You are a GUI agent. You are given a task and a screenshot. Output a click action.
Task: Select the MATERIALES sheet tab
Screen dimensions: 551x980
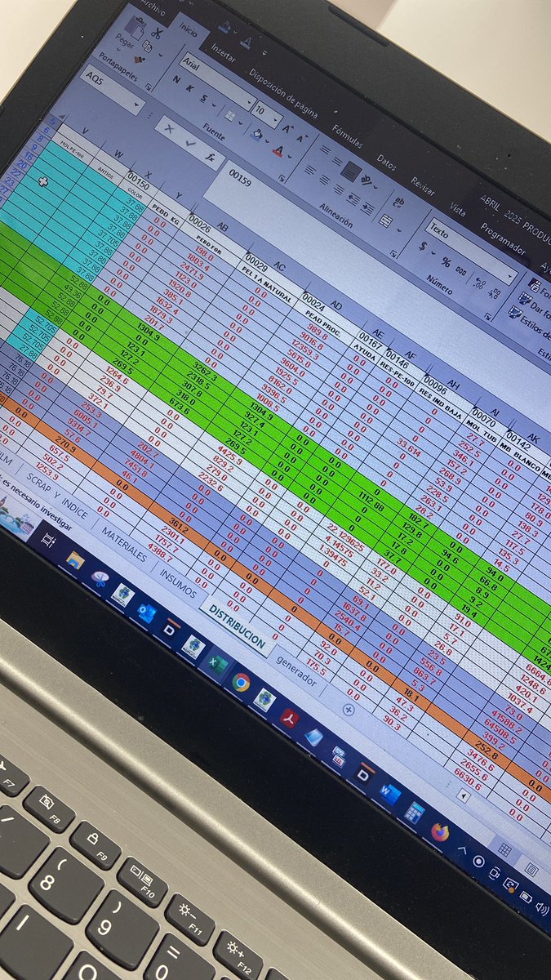(x=125, y=544)
